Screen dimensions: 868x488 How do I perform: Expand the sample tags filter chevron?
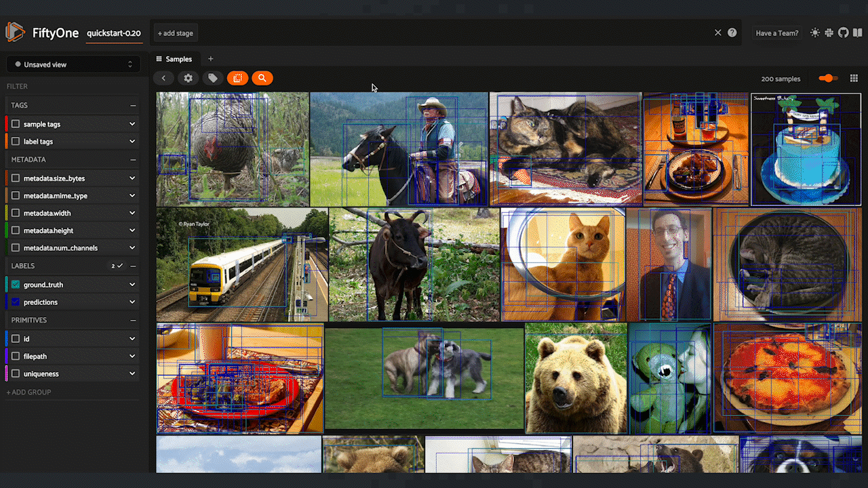(x=132, y=124)
